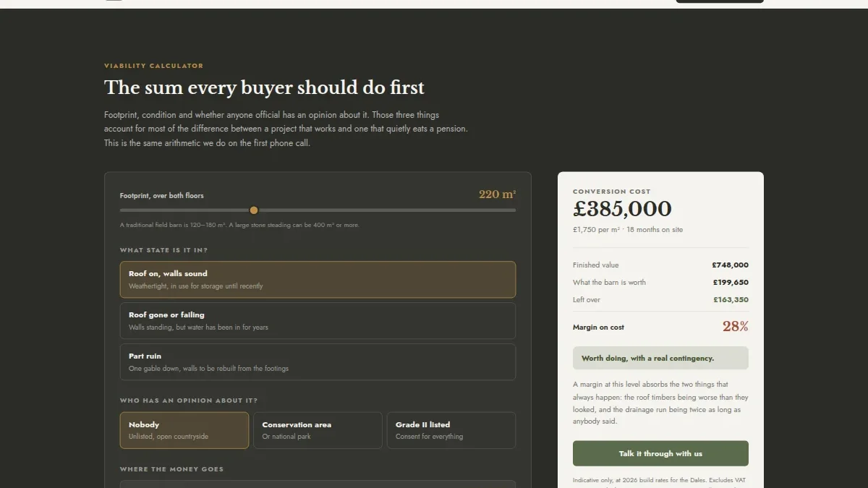Image resolution: width=868 pixels, height=488 pixels.
Task: Click the 220 m² footprint value
Action: 497,194
